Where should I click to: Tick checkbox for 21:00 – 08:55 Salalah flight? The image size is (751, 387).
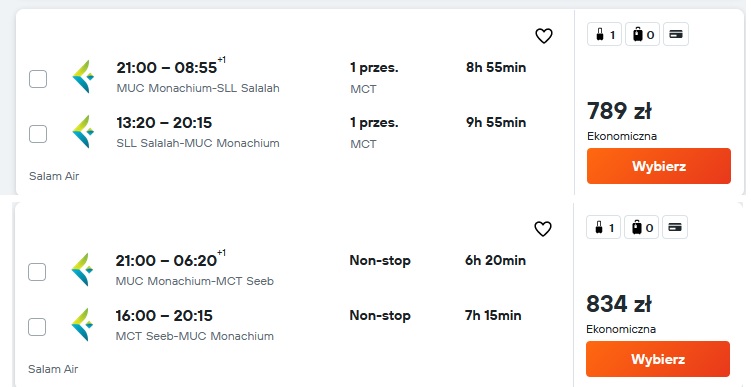click(38, 79)
